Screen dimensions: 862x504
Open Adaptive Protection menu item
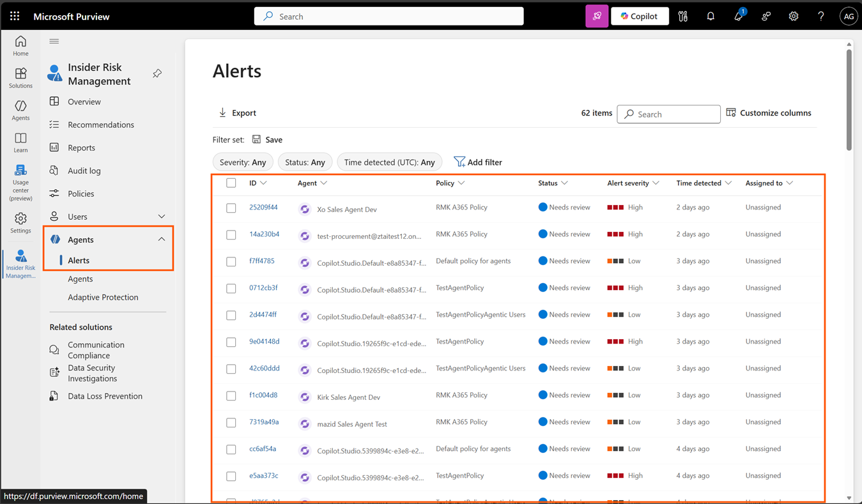(103, 297)
